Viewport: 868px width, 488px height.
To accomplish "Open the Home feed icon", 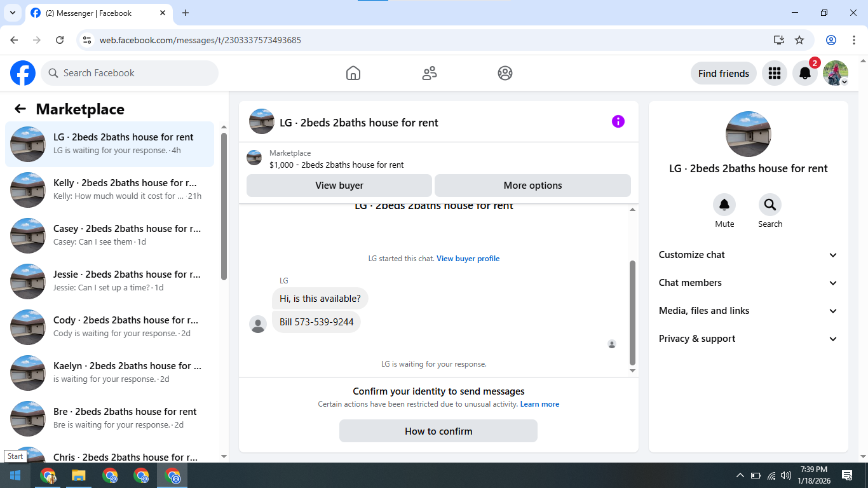I will 353,73.
